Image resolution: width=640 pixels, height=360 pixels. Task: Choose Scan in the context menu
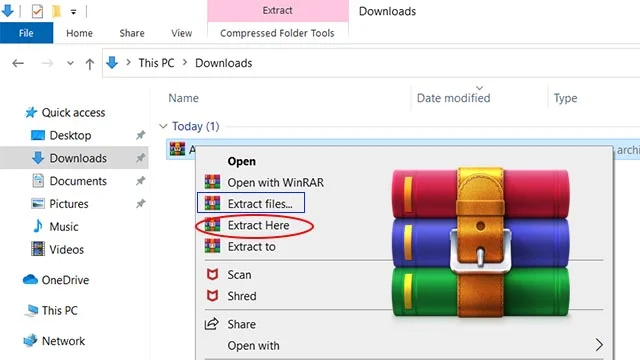(239, 275)
